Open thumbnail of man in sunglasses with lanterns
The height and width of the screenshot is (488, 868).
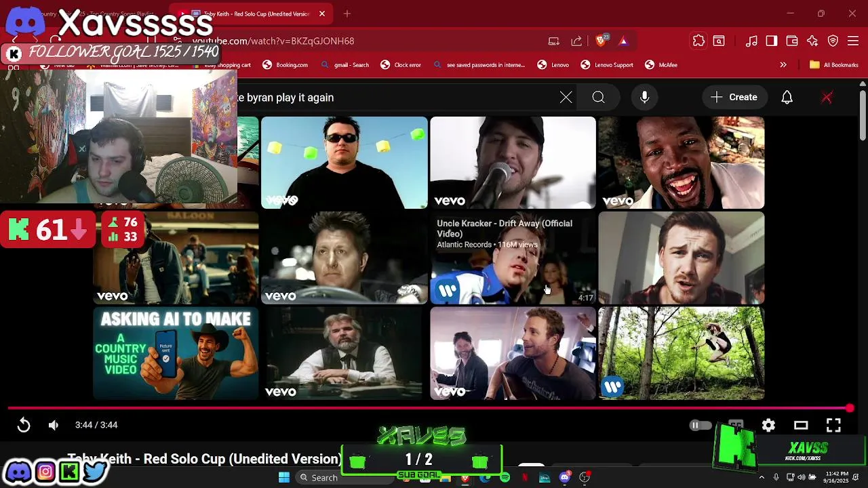pos(344,163)
